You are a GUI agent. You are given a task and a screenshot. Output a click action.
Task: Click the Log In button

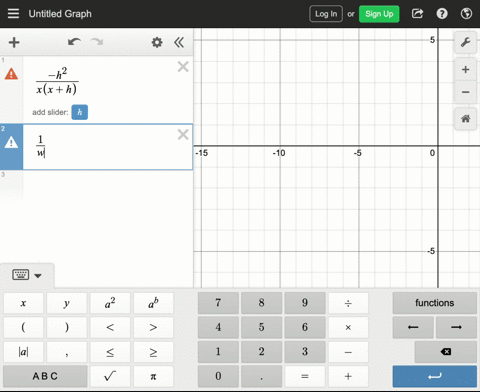coord(326,14)
